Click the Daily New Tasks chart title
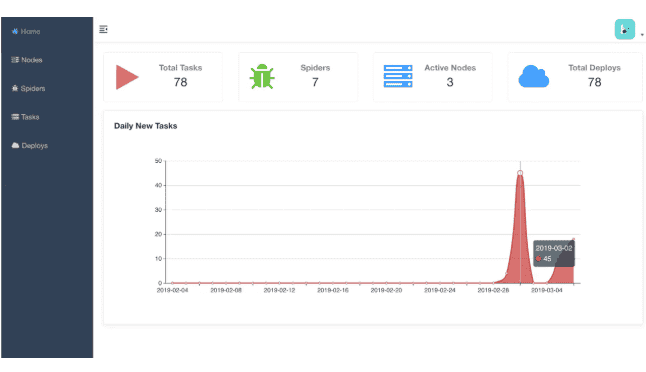 tap(145, 126)
